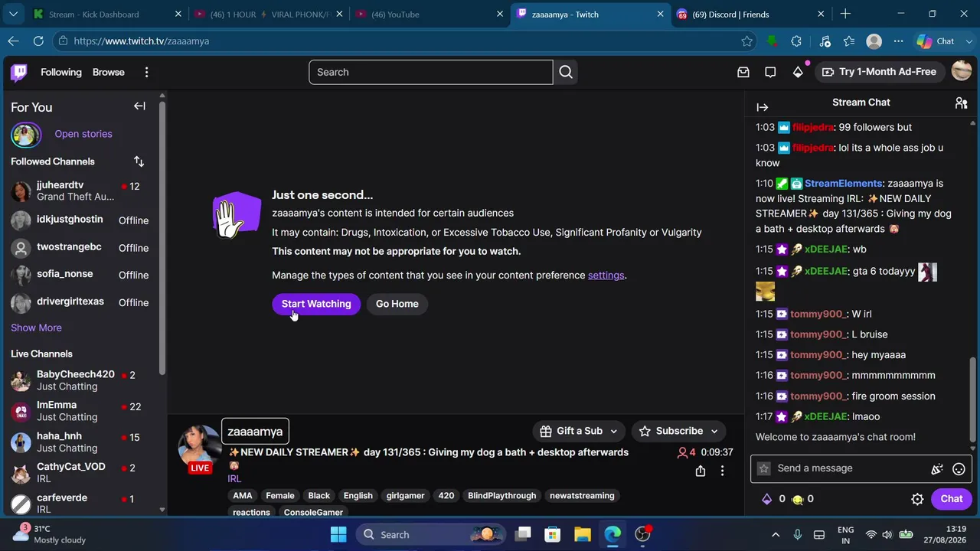Image resolution: width=980 pixels, height=551 pixels.
Task: Switch to the (46) YouTube tab
Action: pyautogui.click(x=427, y=14)
